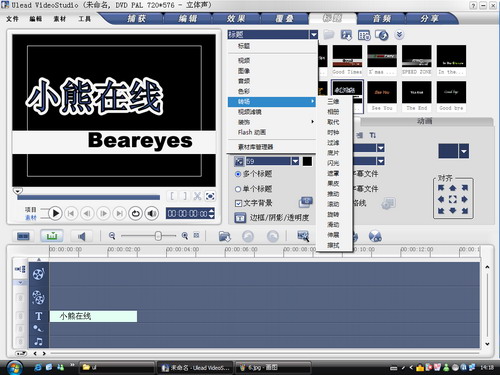Open the 标题 library category dropdown arrow
500x375 pixels.
point(313,34)
